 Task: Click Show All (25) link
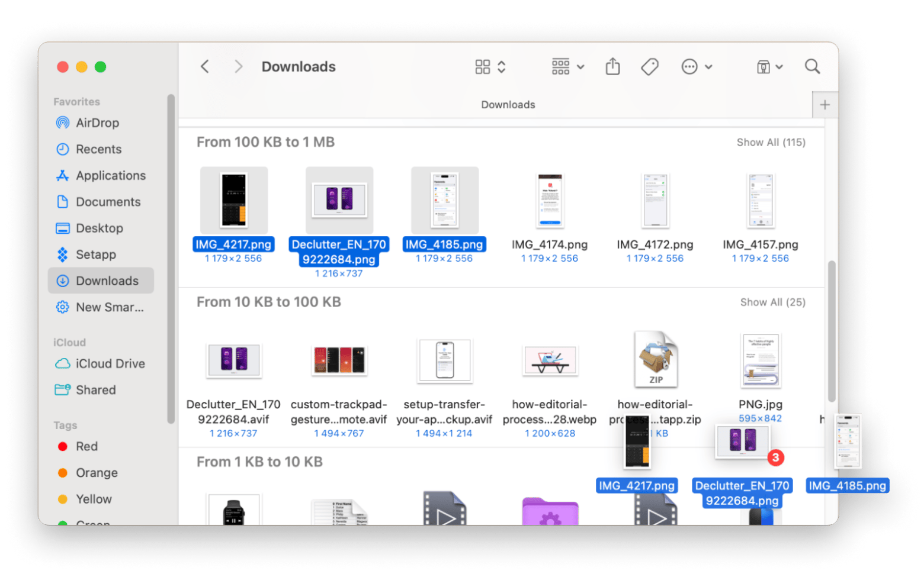(x=772, y=302)
